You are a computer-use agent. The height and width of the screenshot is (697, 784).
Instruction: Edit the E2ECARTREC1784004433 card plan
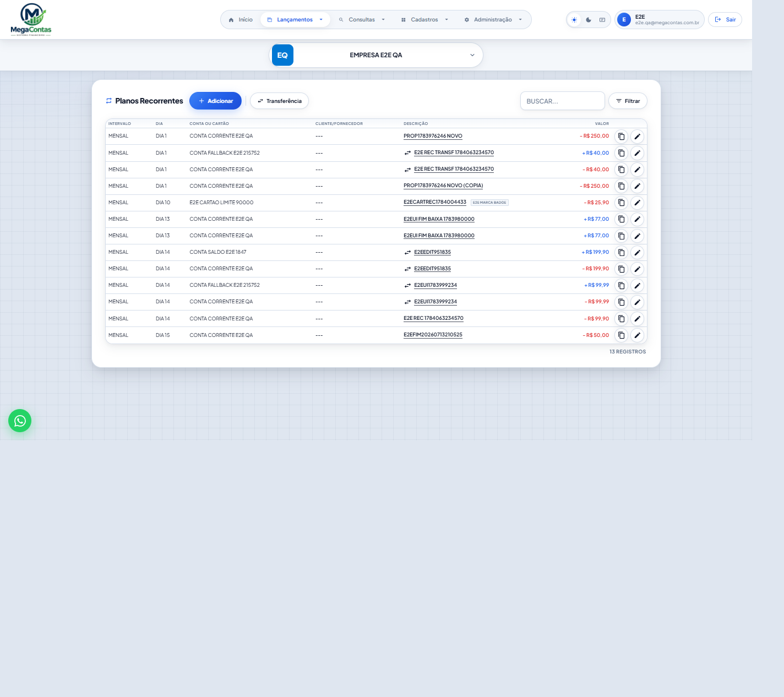pyautogui.click(x=637, y=203)
